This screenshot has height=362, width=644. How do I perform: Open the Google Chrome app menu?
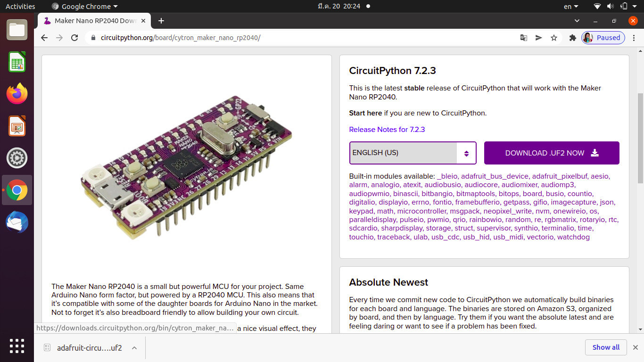[85, 6]
